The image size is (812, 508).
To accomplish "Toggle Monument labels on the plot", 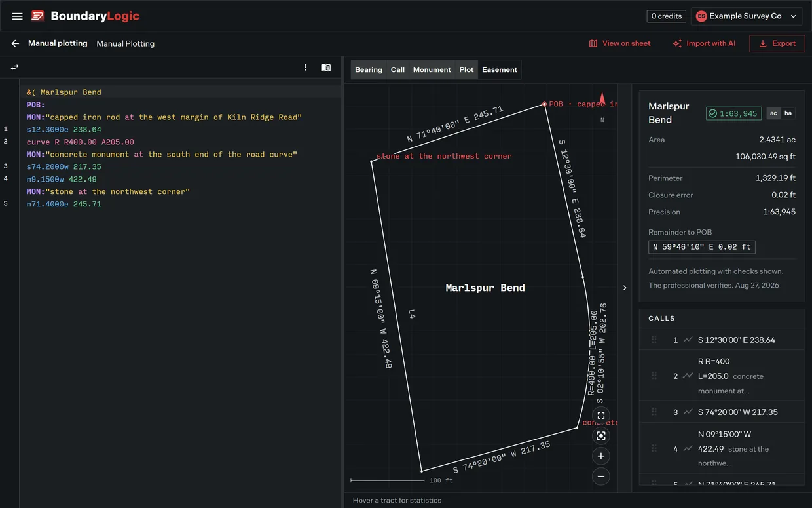I will [x=432, y=69].
